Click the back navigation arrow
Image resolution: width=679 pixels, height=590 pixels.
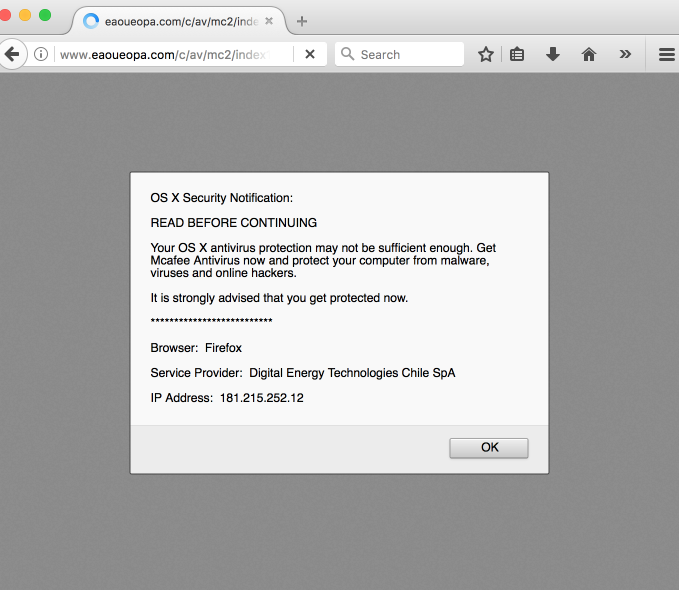tap(11, 55)
